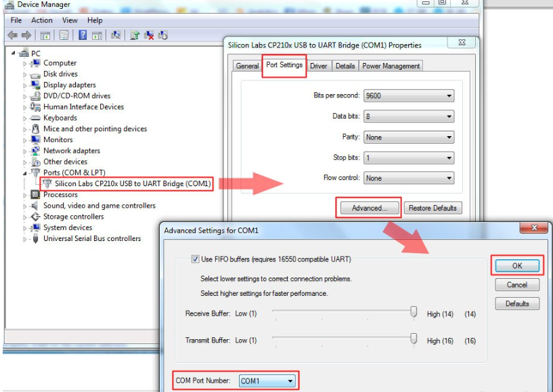This screenshot has height=392, width=553.
Task: Click the Update Driver Software toolbar icon
Action: 135,35
